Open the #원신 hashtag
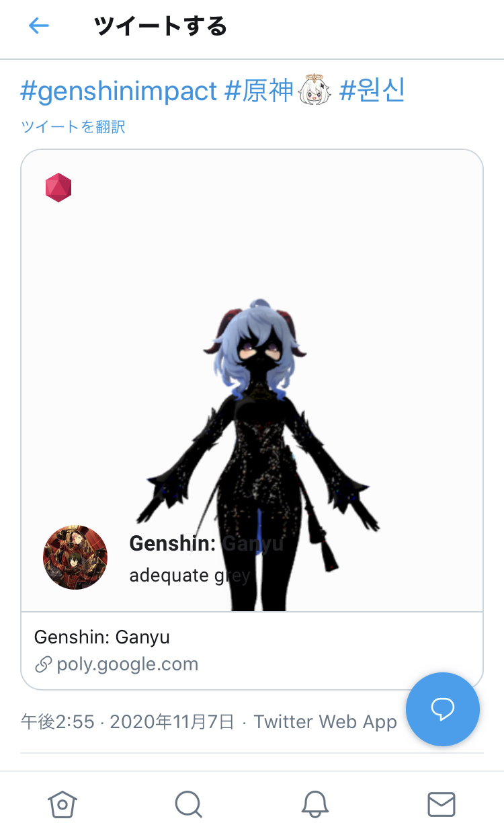504x829 pixels. click(x=372, y=90)
